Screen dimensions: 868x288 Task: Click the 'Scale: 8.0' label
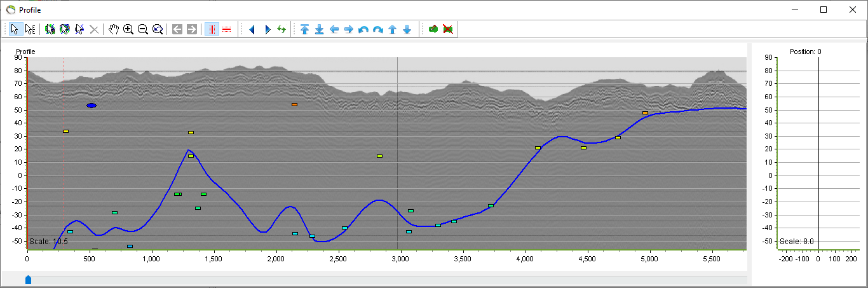click(797, 242)
